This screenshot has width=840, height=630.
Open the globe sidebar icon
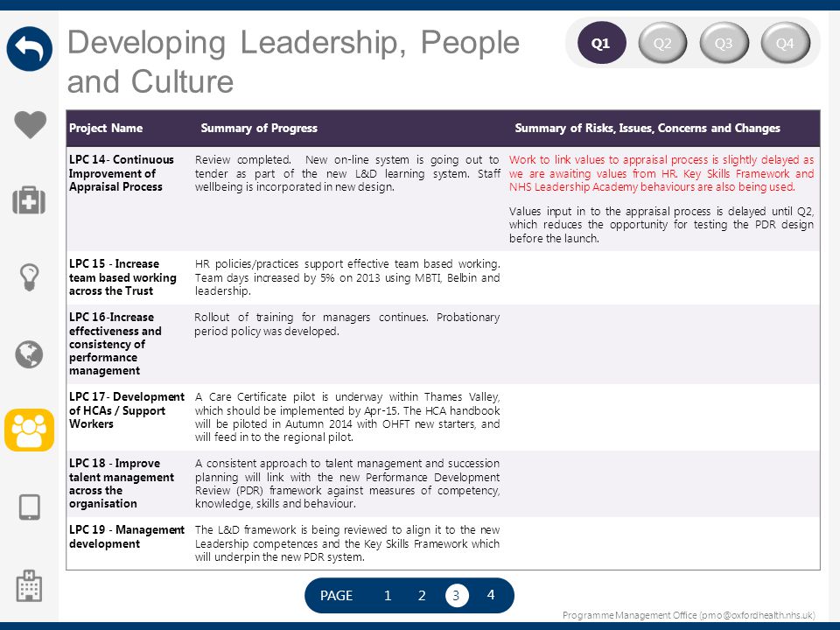coord(29,354)
